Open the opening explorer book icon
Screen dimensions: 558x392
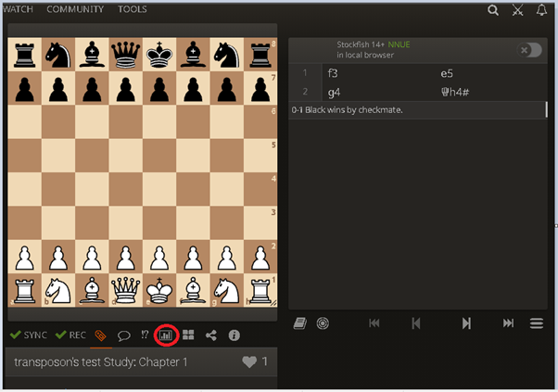[x=300, y=323]
